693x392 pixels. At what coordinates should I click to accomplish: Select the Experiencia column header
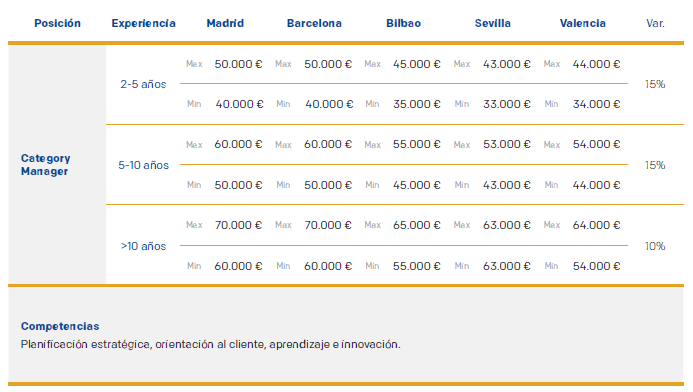click(x=143, y=23)
